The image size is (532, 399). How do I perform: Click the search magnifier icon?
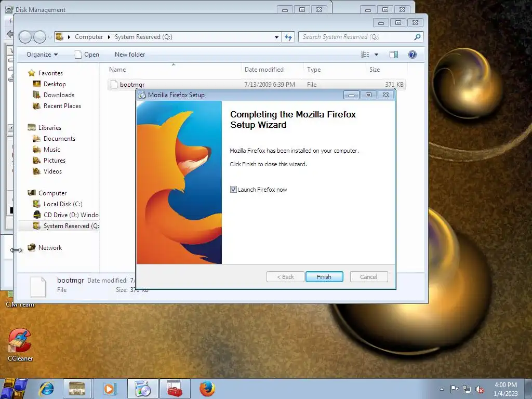coord(417,37)
